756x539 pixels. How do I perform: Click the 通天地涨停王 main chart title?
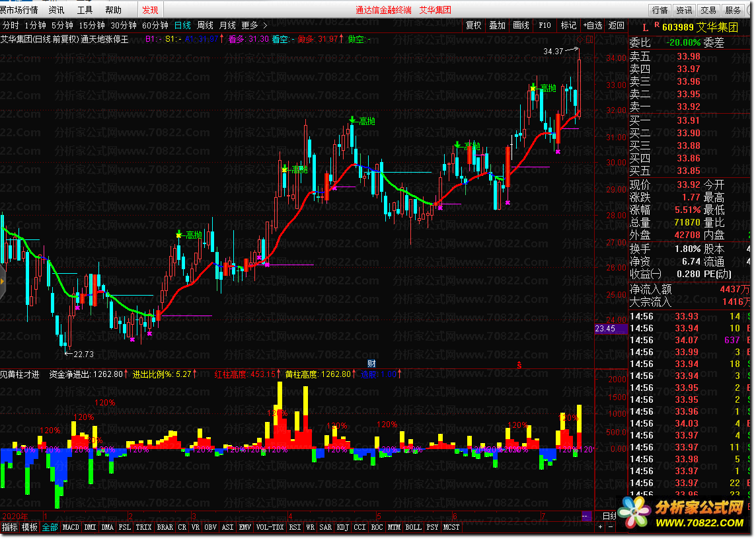coord(104,39)
